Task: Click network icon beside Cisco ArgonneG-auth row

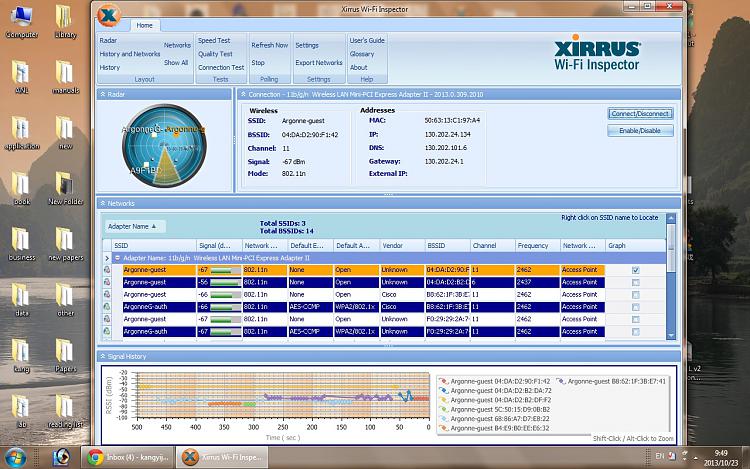Action: [107, 306]
